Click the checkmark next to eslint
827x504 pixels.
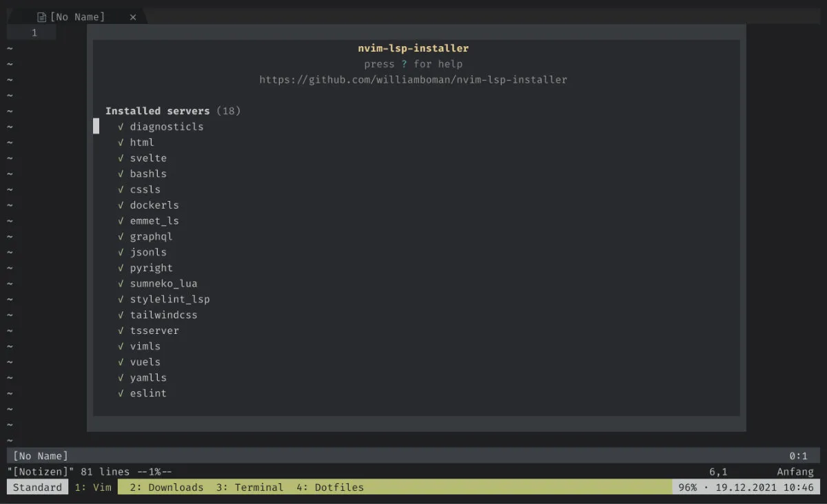pyautogui.click(x=121, y=393)
